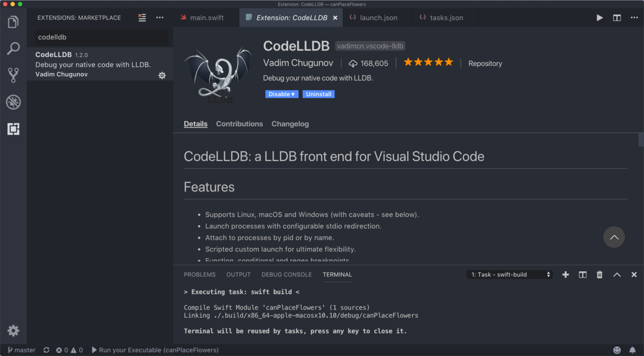Image resolution: width=644 pixels, height=356 pixels.
Task: Select the CodeLLDB extension in list
Action: pyautogui.click(x=100, y=64)
